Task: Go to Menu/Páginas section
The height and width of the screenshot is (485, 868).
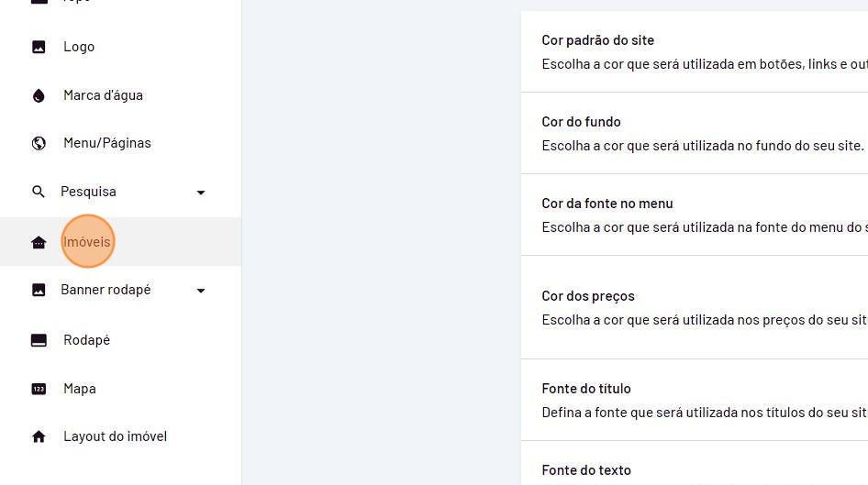Action: [x=106, y=143]
